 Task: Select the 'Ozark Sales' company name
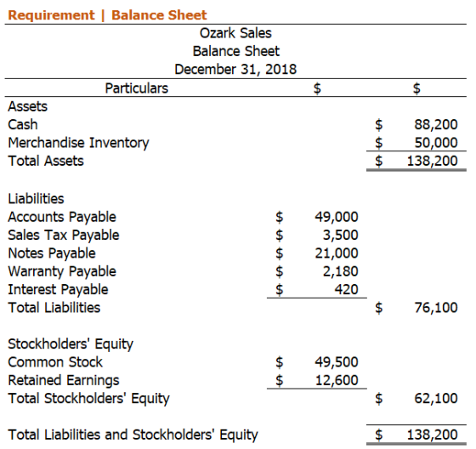tap(235, 33)
